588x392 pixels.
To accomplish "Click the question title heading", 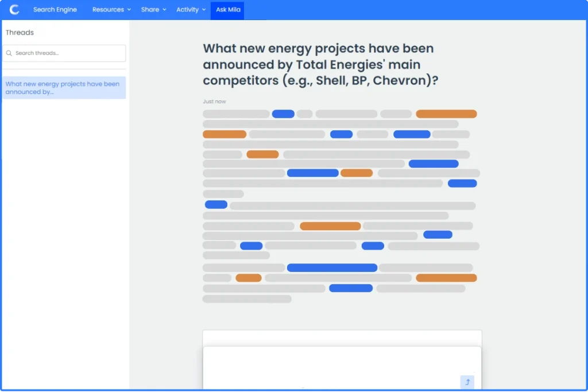I will pos(320,64).
